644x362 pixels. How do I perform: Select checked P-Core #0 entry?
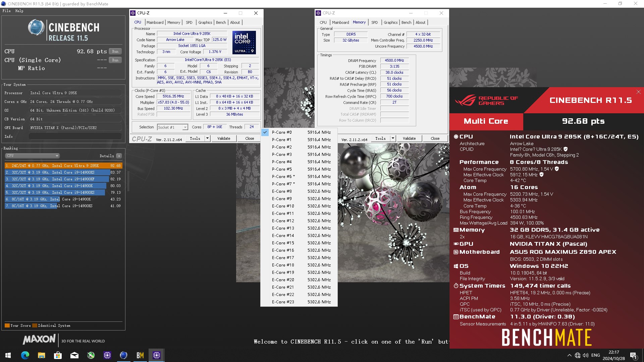299,132
